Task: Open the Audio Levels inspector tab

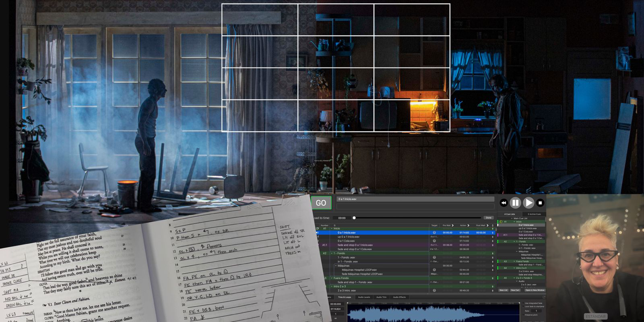Action: pyautogui.click(x=364, y=297)
